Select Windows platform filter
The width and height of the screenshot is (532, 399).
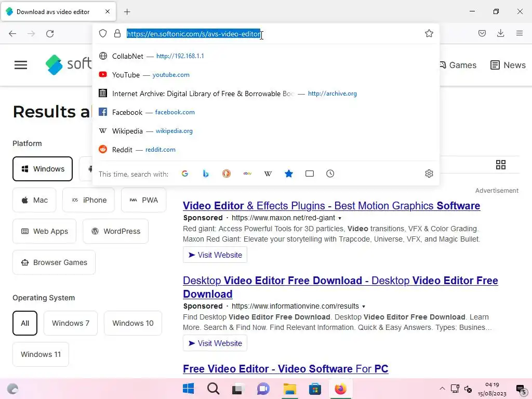[43, 169]
